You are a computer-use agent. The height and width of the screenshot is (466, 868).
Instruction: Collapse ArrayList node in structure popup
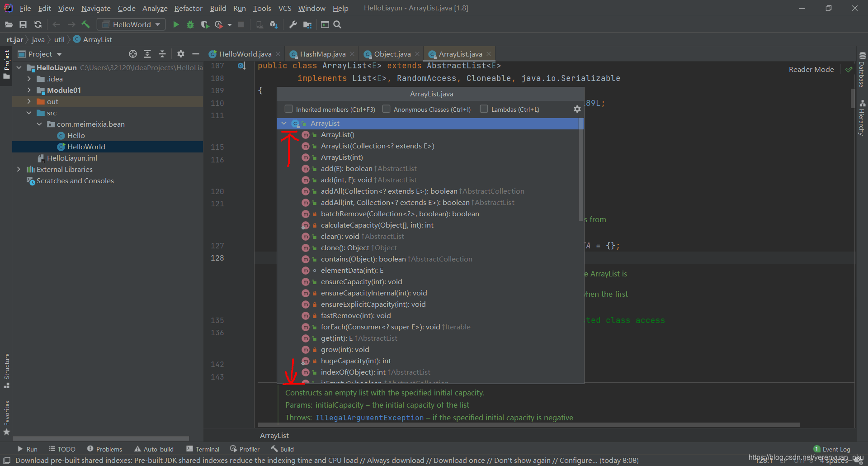tap(284, 123)
